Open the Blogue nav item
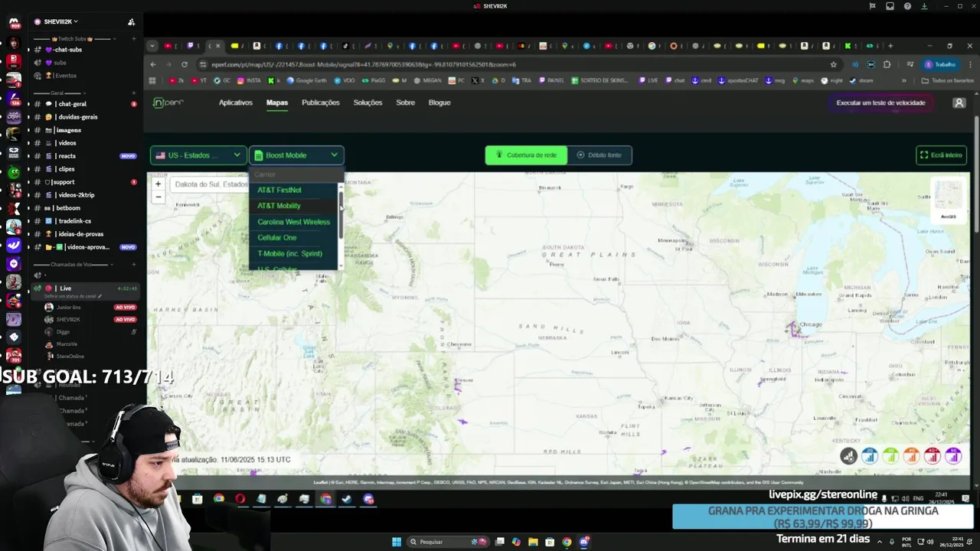 (x=439, y=103)
